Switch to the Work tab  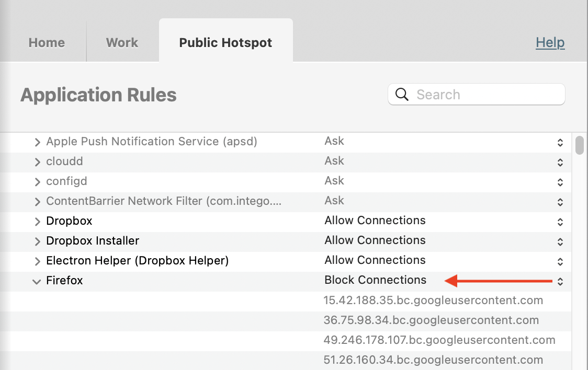click(x=122, y=43)
